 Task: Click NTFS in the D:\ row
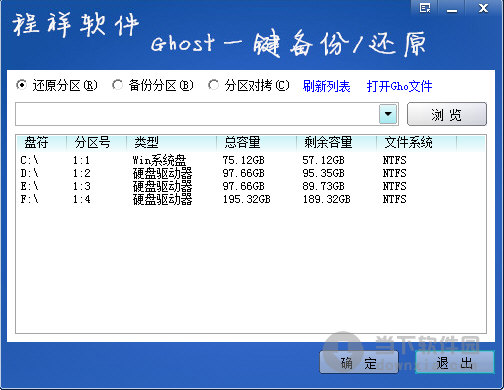394,173
